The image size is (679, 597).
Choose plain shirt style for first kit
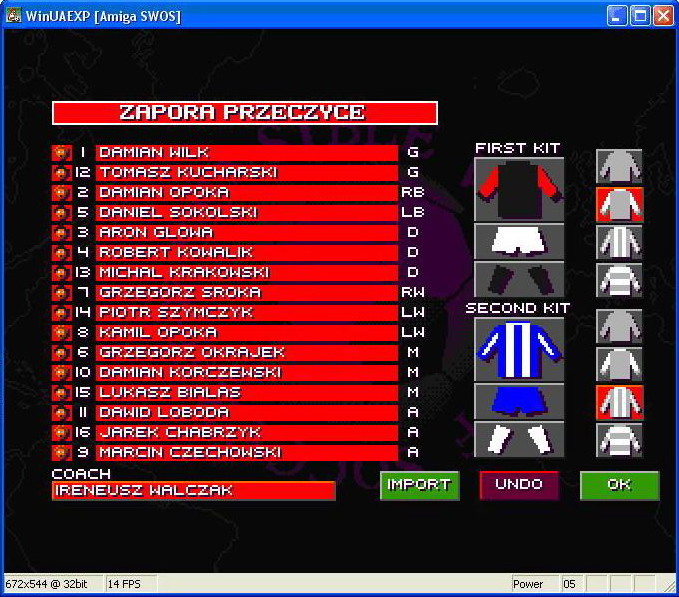[x=619, y=165]
